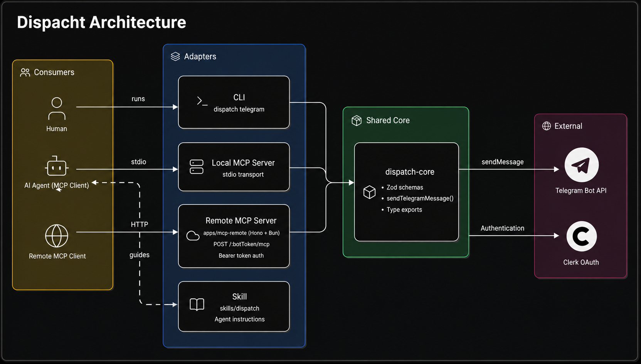Screen dimensions: 641x364
Task: Select the CLI adapter box title
Action: [239, 97]
